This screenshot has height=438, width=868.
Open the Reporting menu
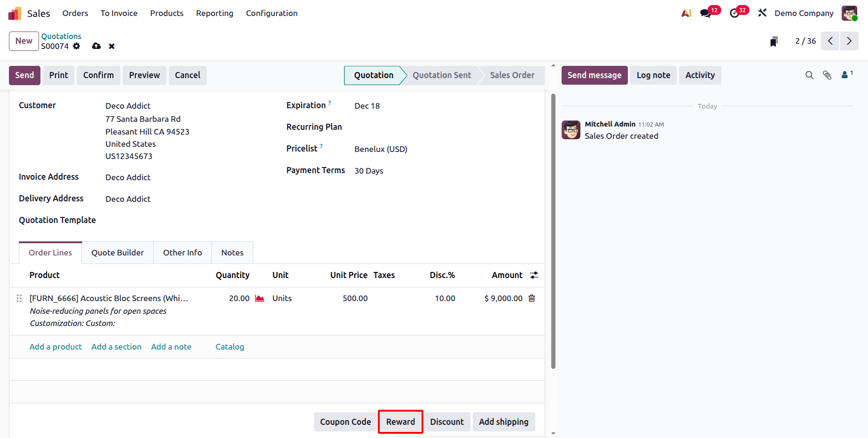(x=214, y=13)
